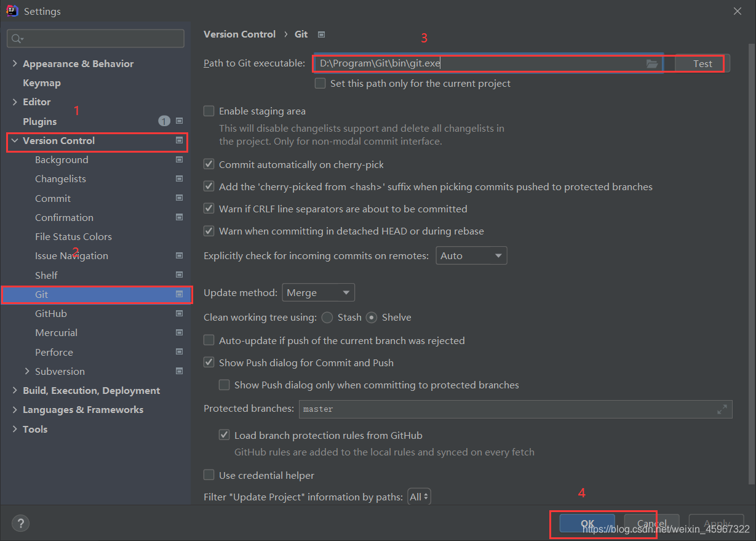This screenshot has height=541, width=756.
Task: Click project-level icon on GitHub row
Action: tap(180, 313)
